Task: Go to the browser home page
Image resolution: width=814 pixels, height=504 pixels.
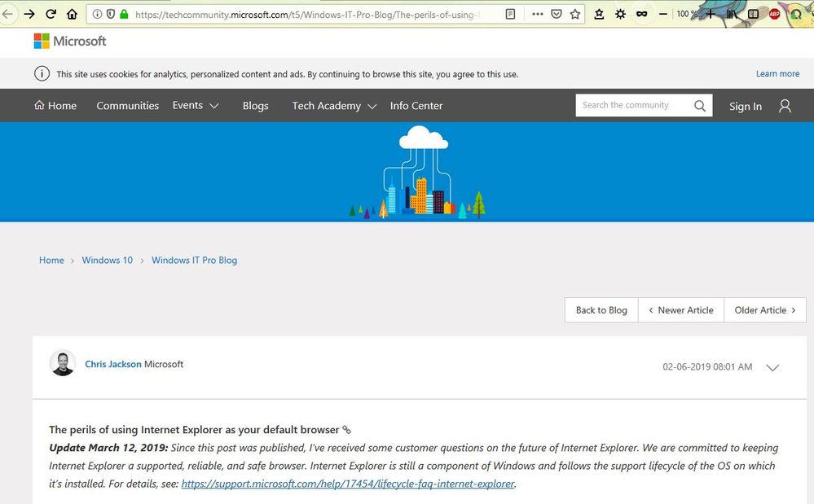Action: click(72, 14)
